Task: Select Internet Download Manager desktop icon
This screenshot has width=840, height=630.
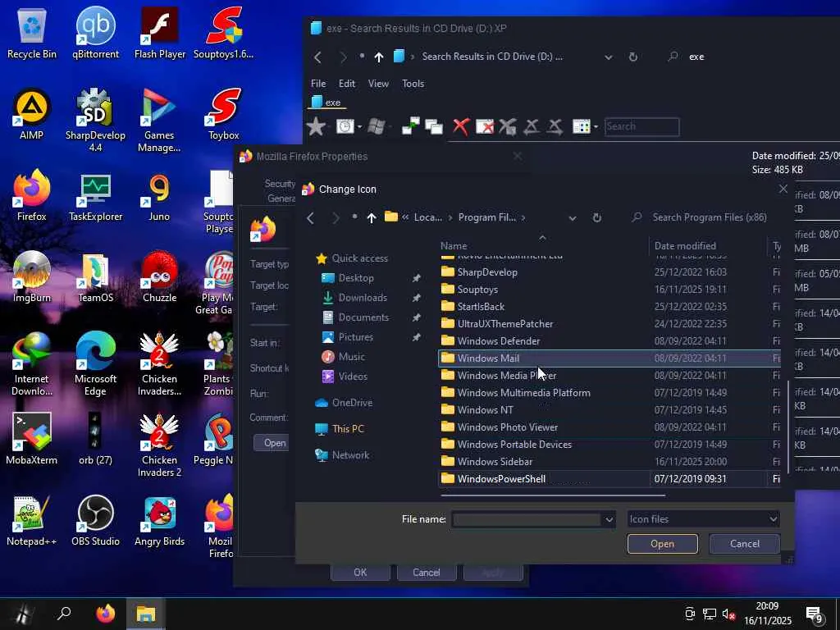Action: point(32,363)
